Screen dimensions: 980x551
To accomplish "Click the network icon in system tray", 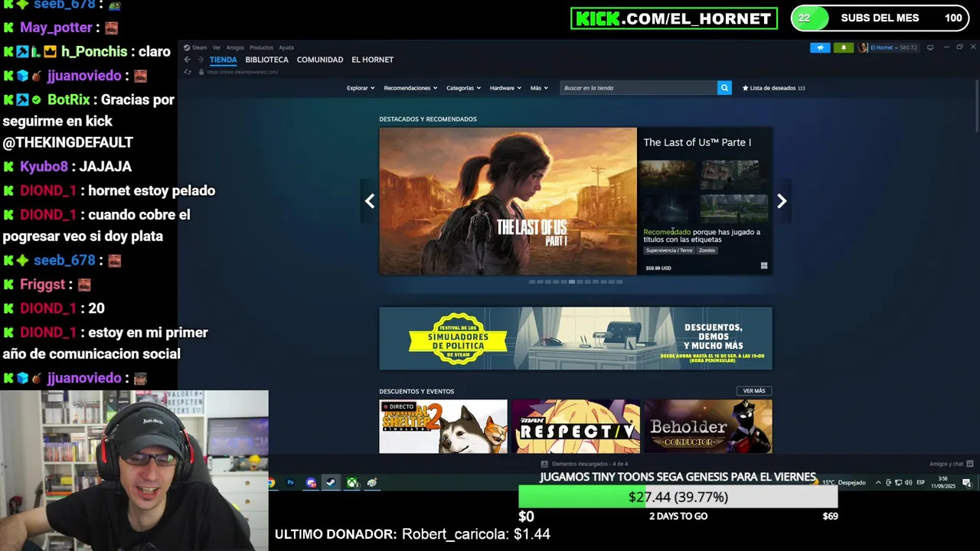I will tap(899, 483).
